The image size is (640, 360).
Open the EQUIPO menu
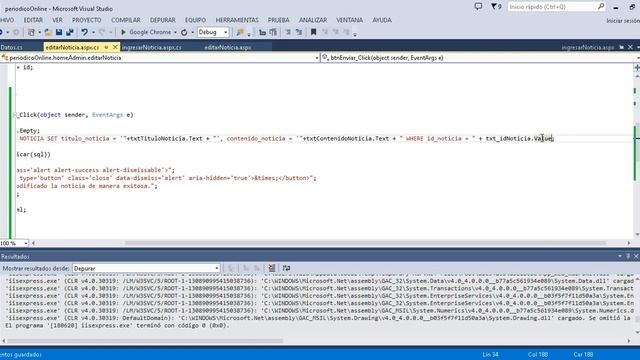pyautogui.click(x=196, y=20)
